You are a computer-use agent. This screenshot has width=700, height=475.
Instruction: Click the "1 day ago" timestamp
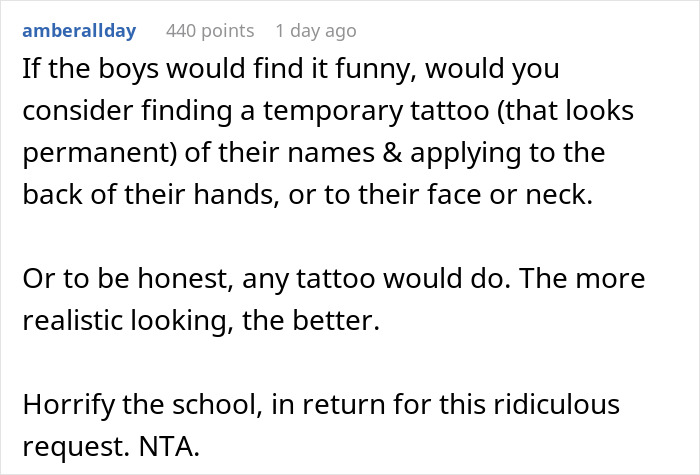point(315,31)
